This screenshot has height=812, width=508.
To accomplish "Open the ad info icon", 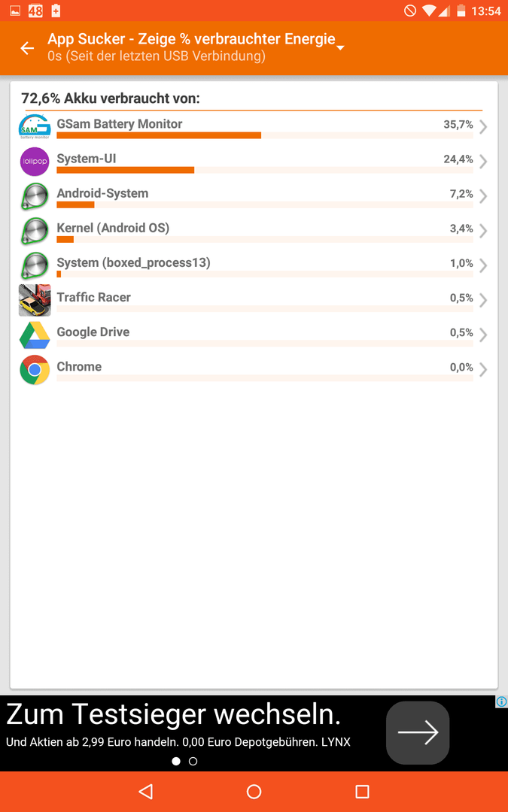I will [x=501, y=701].
